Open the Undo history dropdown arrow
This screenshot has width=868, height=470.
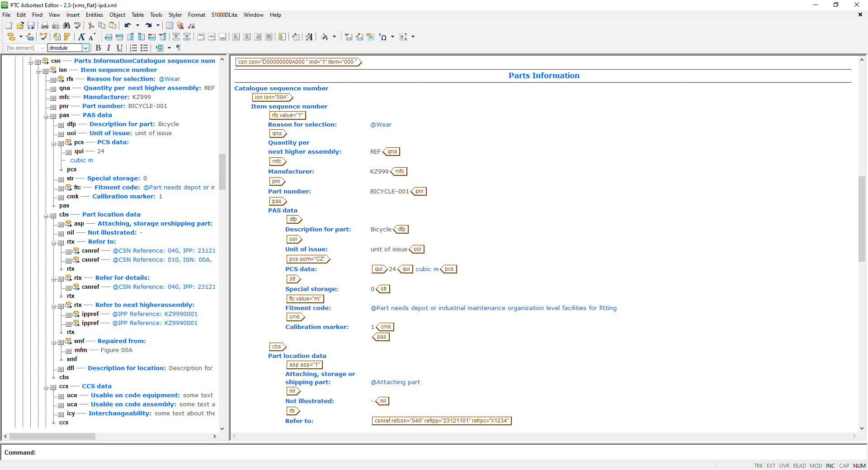click(x=137, y=26)
